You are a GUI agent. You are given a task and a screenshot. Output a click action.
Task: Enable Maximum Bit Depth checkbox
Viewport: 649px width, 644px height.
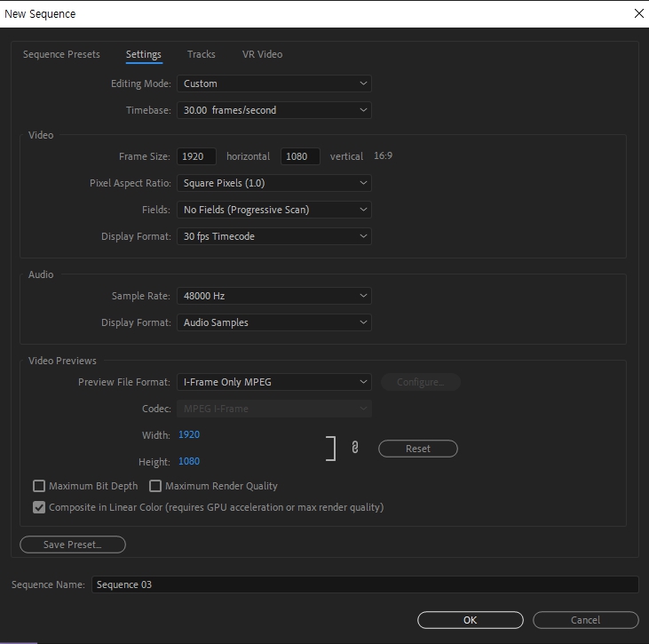tap(39, 486)
